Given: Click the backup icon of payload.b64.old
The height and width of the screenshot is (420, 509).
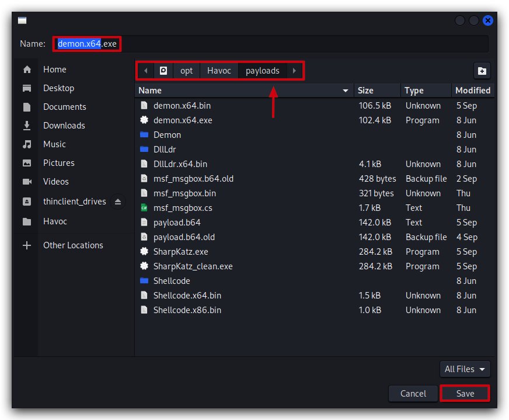Looking at the screenshot, I should 144,237.
